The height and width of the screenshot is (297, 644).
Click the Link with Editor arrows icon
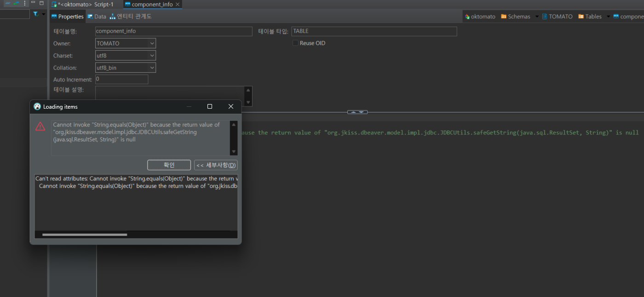pyautogui.click(x=16, y=3)
